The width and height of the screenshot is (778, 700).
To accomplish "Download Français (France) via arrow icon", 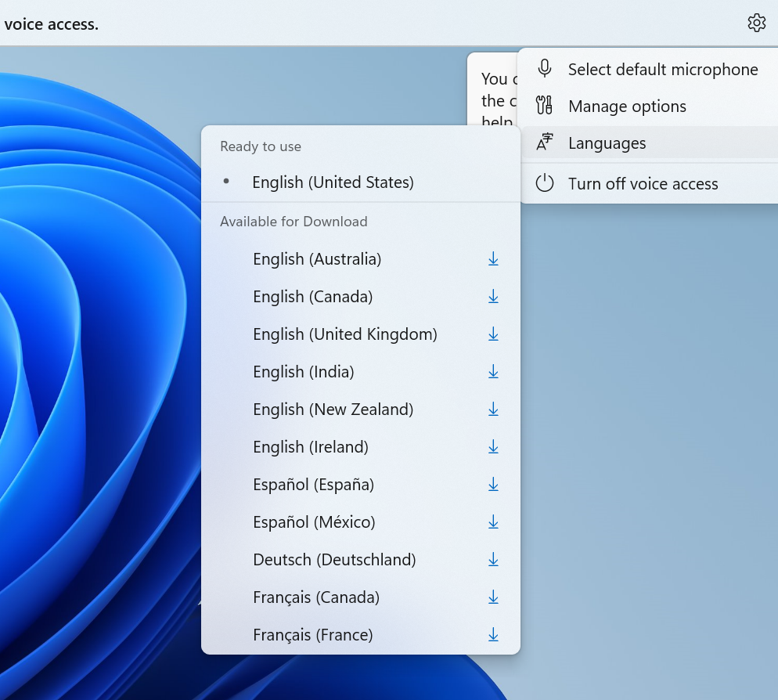I will [x=492, y=634].
